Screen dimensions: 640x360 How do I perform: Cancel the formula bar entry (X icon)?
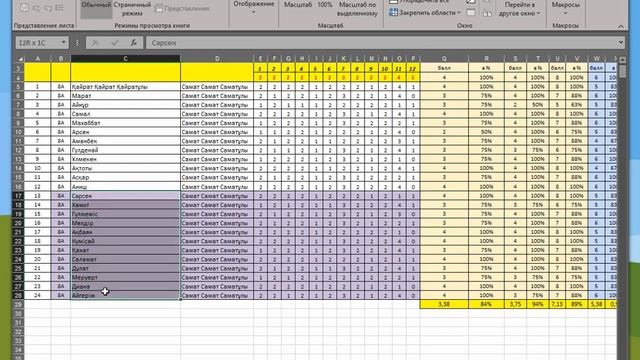(95, 42)
